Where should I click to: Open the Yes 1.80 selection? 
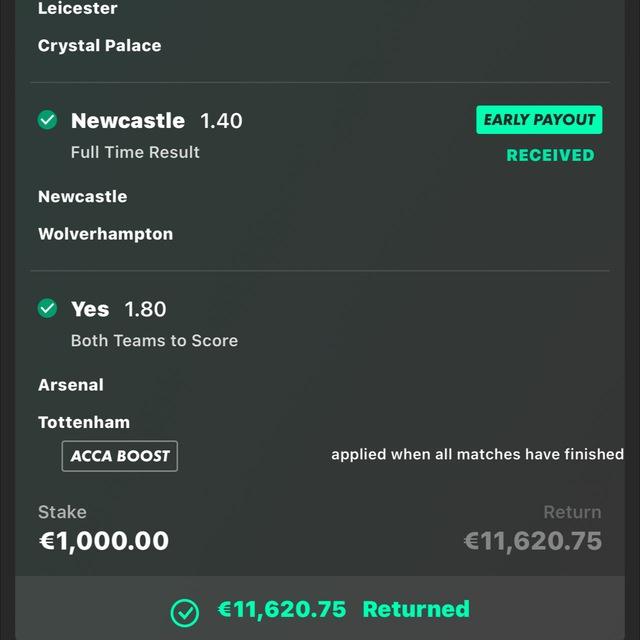(x=119, y=309)
